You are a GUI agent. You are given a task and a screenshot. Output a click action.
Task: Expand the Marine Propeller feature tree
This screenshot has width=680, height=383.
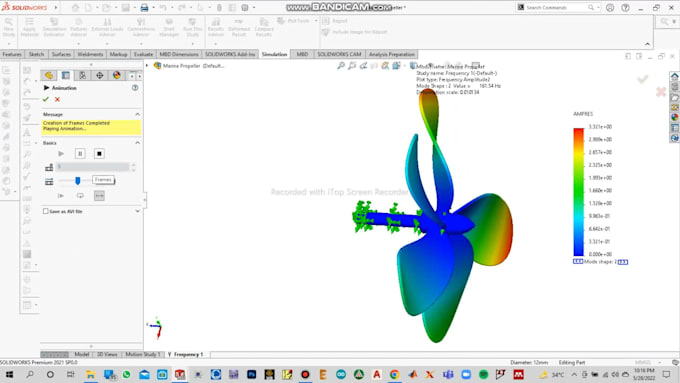coord(147,65)
